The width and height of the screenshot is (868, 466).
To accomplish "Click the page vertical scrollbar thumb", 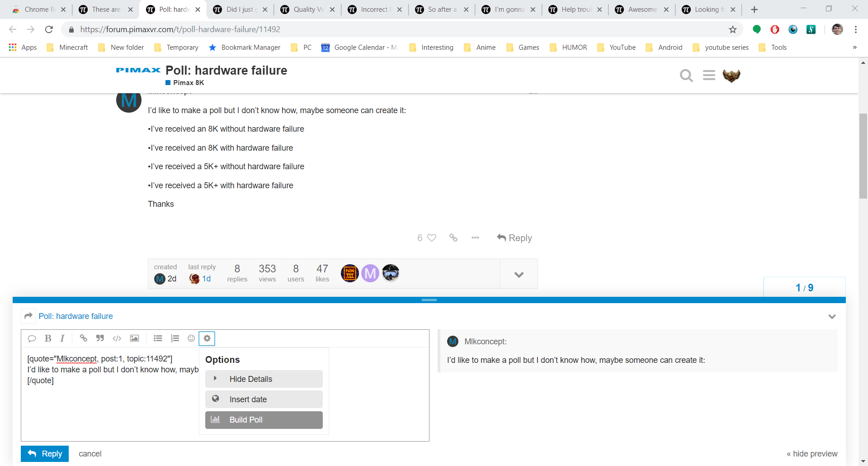I will (x=863, y=156).
